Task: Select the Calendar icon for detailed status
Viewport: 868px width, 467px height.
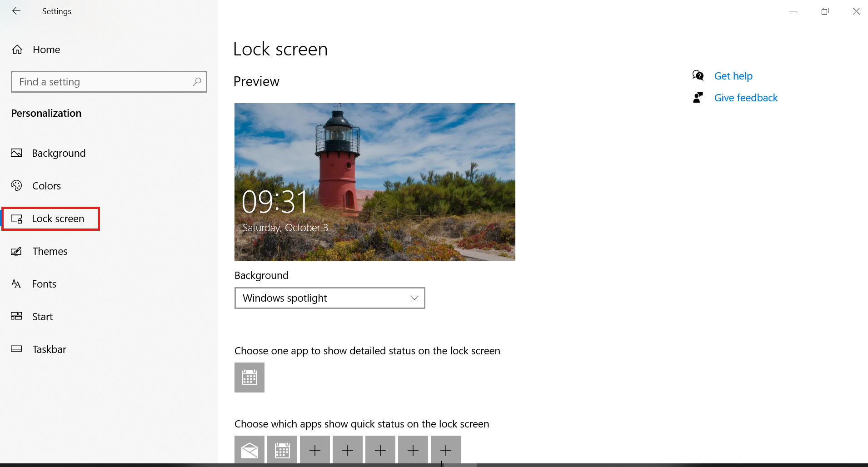Action: coord(249,378)
